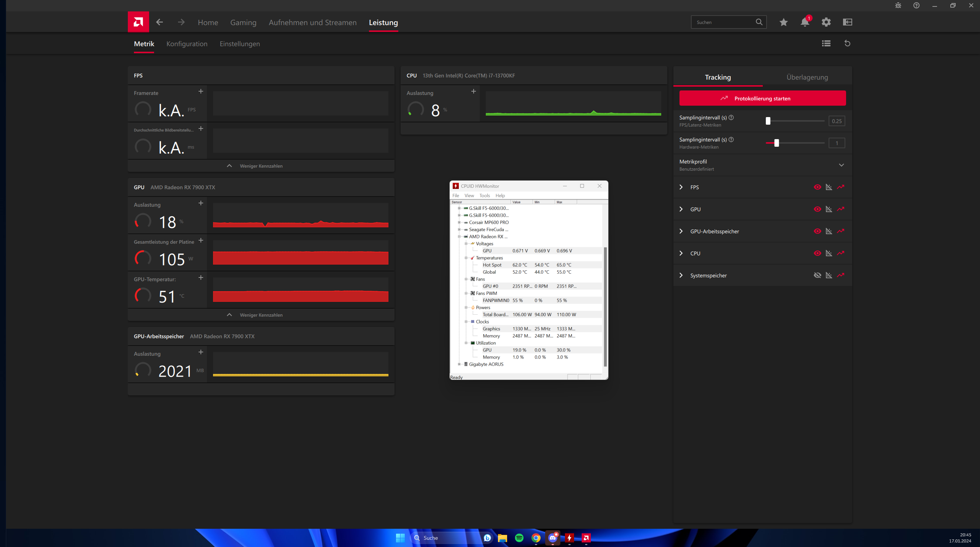Open notifications via the bell icon
Viewport: 980px width, 547px height.
tap(804, 22)
